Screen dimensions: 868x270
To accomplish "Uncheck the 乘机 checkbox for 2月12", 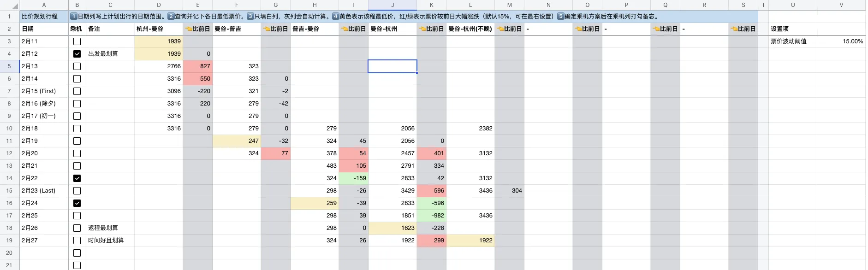I will tap(77, 54).
